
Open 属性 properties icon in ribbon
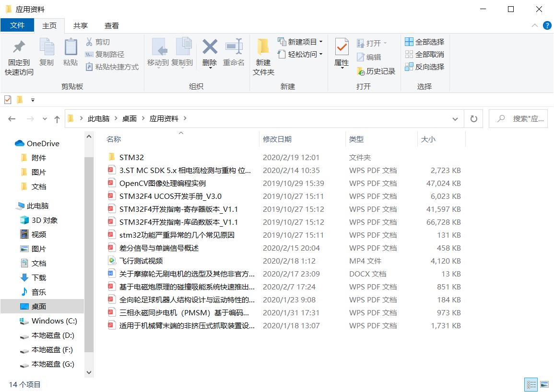click(x=342, y=47)
